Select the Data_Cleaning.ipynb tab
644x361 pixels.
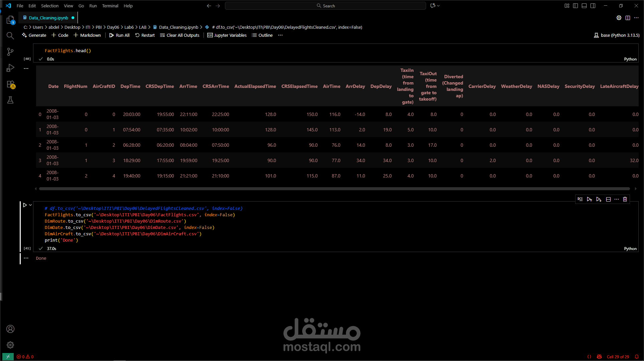coord(48,18)
